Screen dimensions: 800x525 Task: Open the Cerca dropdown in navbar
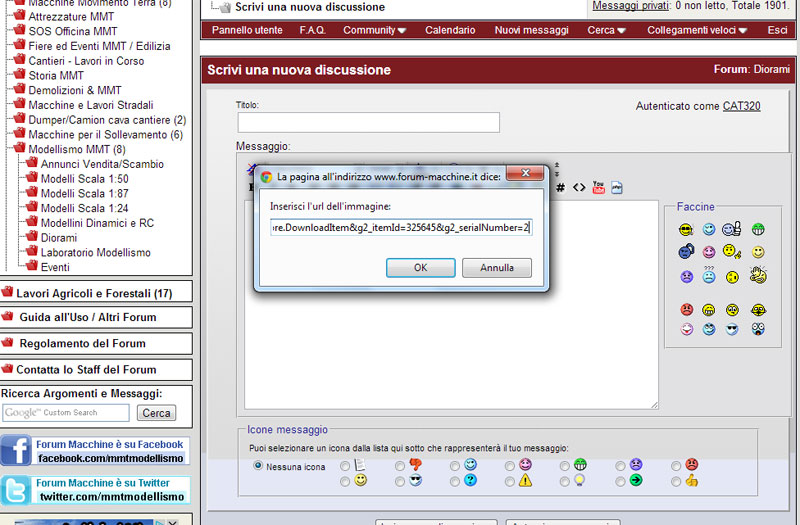coord(607,30)
